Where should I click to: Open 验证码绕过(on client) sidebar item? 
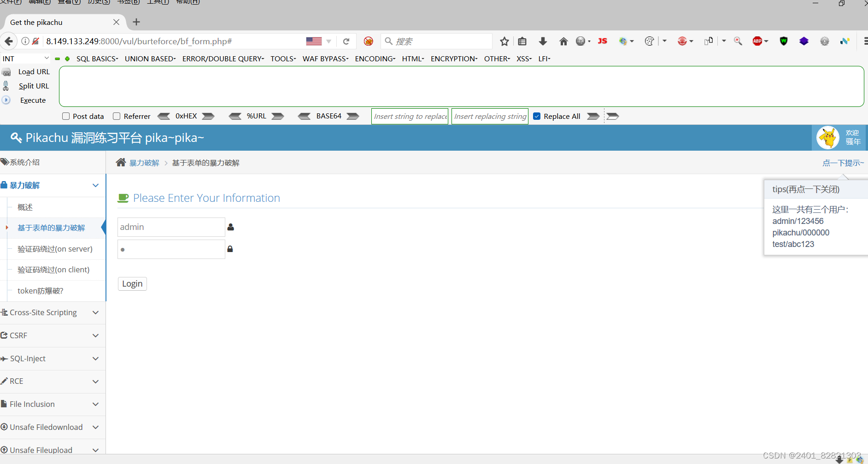point(53,270)
